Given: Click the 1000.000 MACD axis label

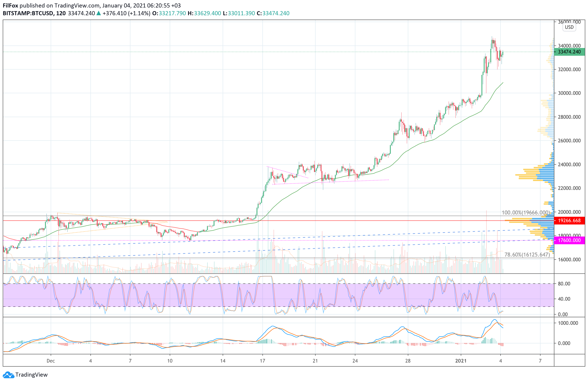Looking at the screenshot, I should pyautogui.click(x=568, y=323).
